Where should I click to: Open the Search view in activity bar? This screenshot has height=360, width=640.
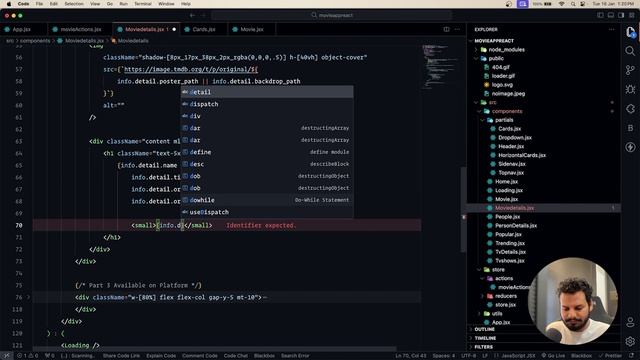click(x=630, y=51)
